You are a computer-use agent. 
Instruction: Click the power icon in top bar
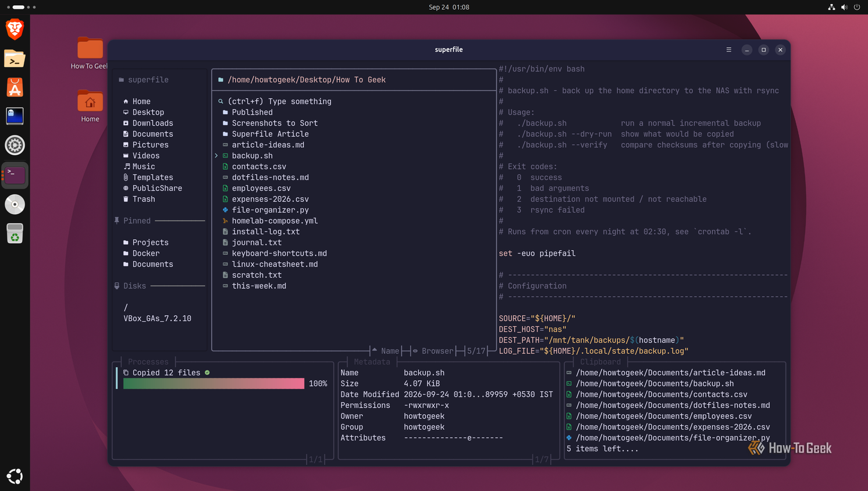[857, 7]
